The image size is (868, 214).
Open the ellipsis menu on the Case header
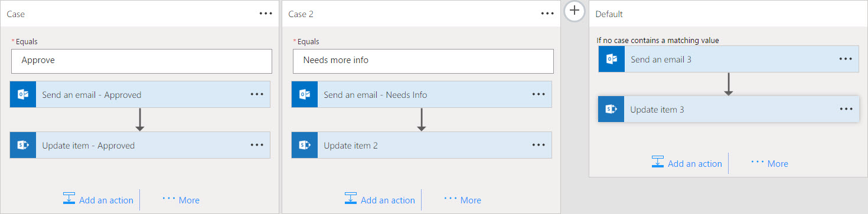(x=266, y=13)
